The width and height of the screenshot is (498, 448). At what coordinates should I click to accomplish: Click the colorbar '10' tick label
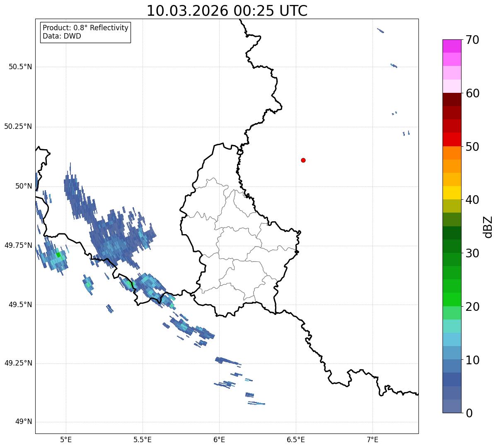point(472,360)
